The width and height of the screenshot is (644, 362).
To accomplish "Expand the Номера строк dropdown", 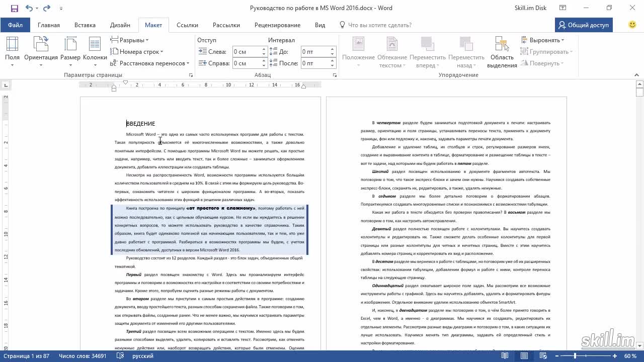I will click(x=137, y=52).
